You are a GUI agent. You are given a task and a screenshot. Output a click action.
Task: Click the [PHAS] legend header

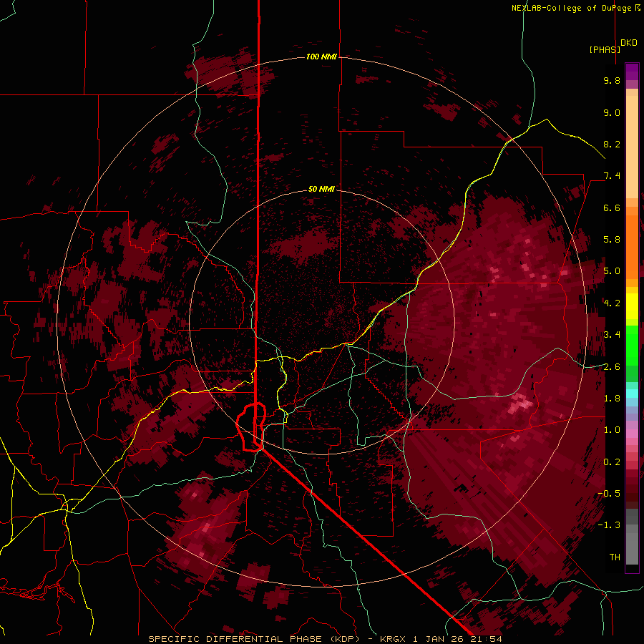tap(605, 49)
